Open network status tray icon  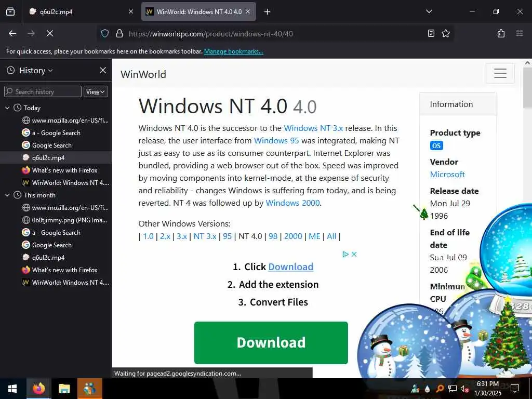click(453, 389)
